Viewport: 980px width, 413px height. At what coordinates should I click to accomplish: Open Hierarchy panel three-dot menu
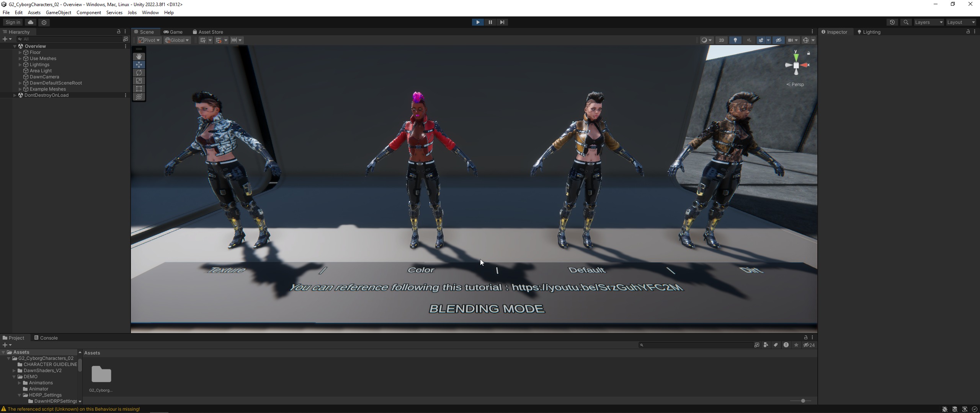pos(125,32)
